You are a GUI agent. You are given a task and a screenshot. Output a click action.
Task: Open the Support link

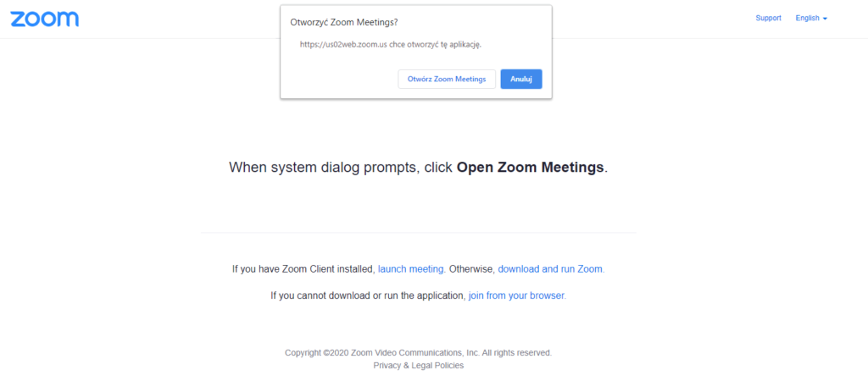pyautogui.click(x=768, y=18)
